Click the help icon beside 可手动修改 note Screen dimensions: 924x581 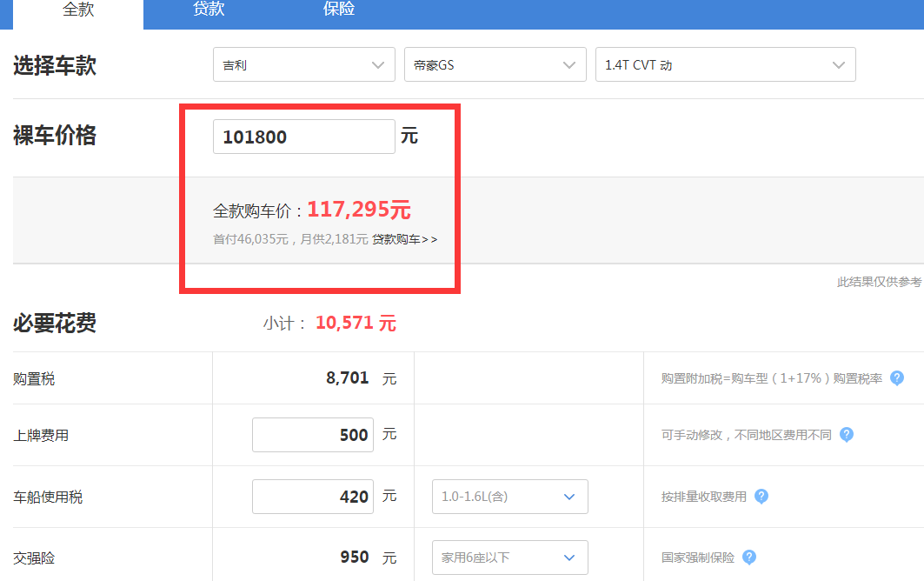tap(847, 435)
